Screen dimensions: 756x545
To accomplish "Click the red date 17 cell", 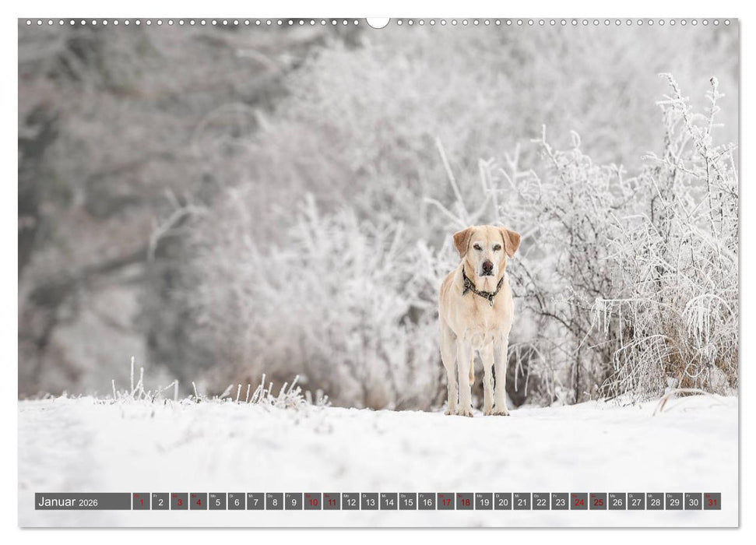I will [x=445, y=502].
